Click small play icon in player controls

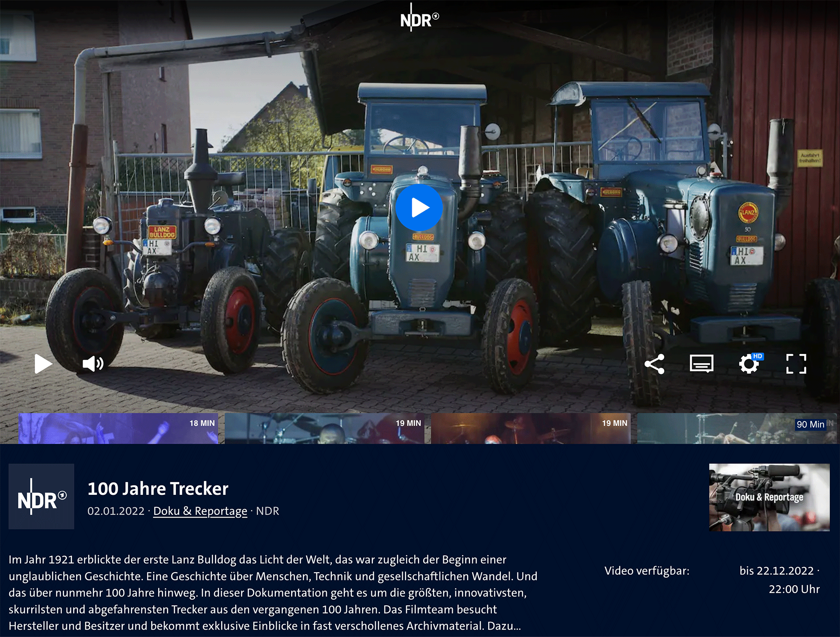tap(43, 364)
